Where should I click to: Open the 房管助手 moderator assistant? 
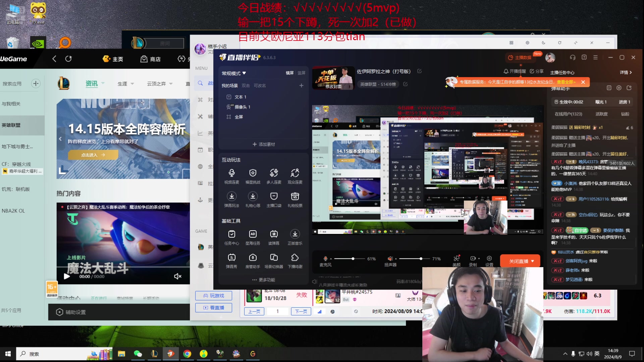253,258
